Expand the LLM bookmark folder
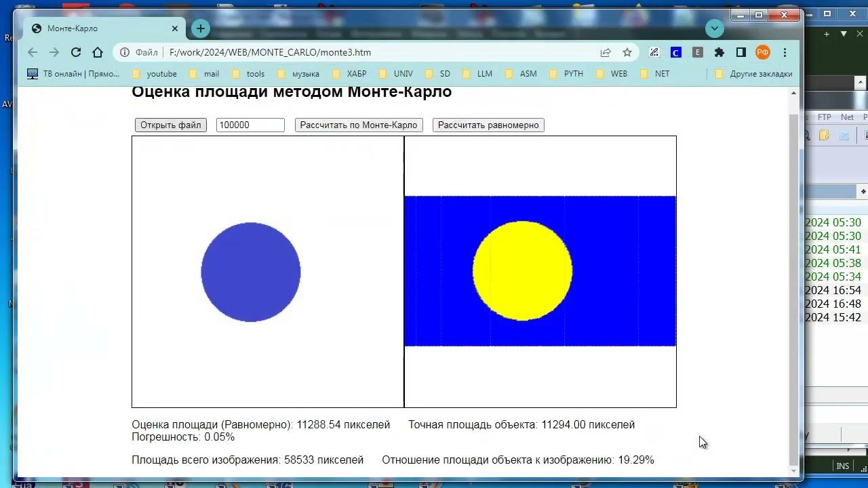 click(x=477, y=74)
